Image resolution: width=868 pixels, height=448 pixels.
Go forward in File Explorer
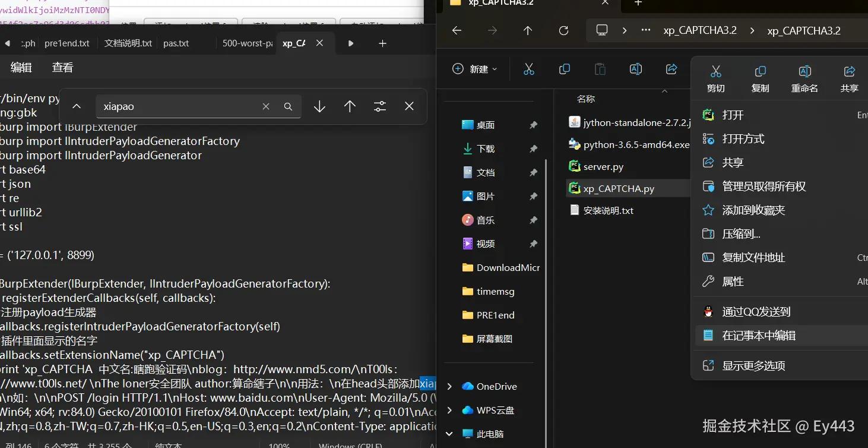click(492, 30)
